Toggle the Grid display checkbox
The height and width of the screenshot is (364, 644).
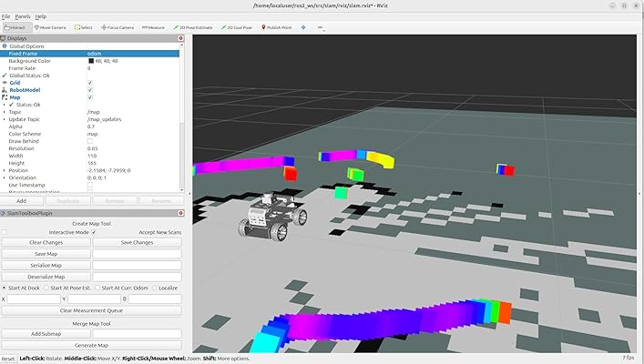point(90,83)
